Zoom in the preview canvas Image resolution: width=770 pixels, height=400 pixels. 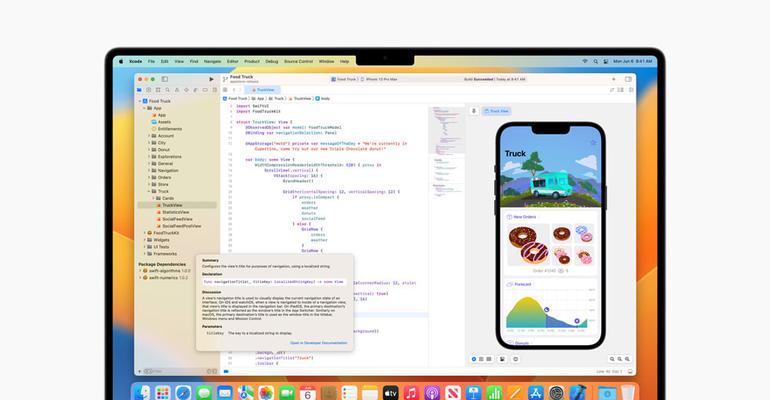point(627,359)
